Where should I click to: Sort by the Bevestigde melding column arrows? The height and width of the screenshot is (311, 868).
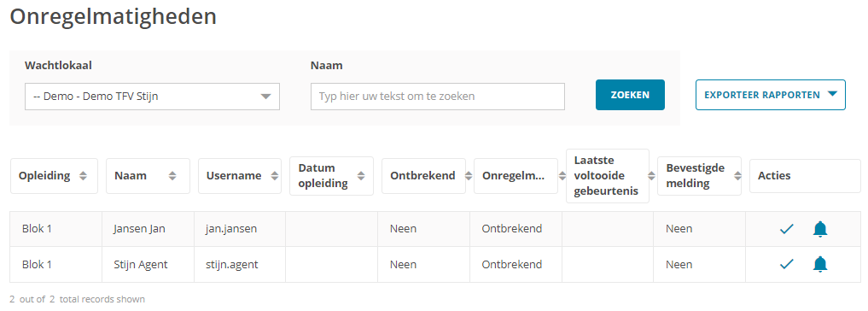coord(737,176)
